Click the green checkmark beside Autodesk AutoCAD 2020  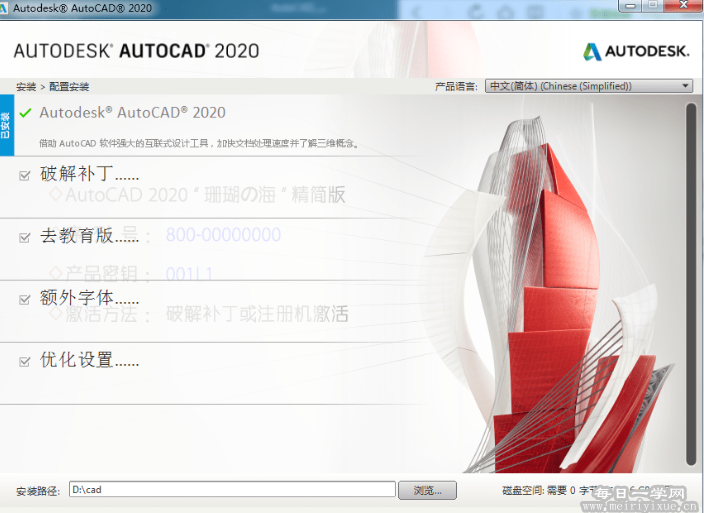point(26,113)
